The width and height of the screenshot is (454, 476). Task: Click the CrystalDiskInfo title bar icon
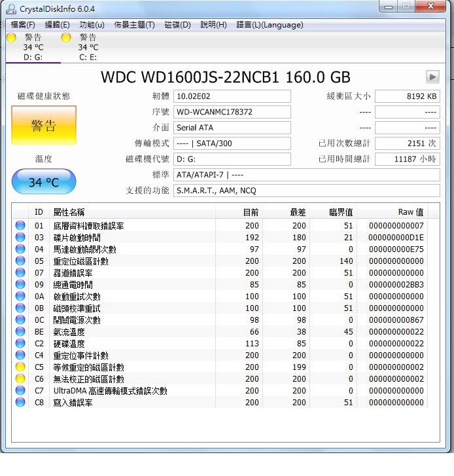[x=11, y=9]
